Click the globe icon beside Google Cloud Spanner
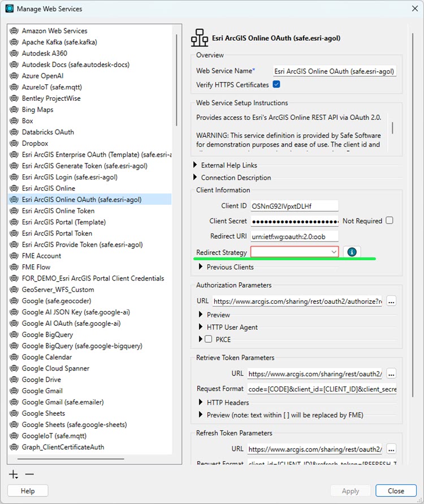The width and height of the screenshot is (424, 504). click(14, 368)
